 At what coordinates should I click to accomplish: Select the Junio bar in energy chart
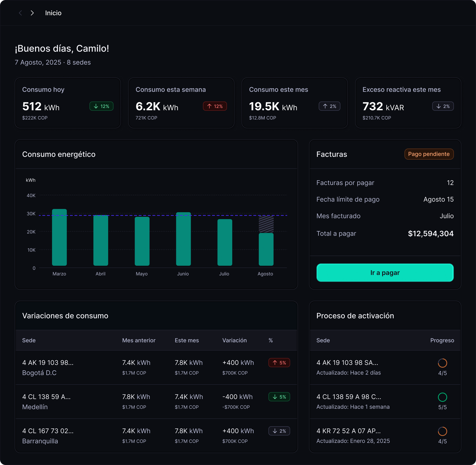click(x=183, y=239)
